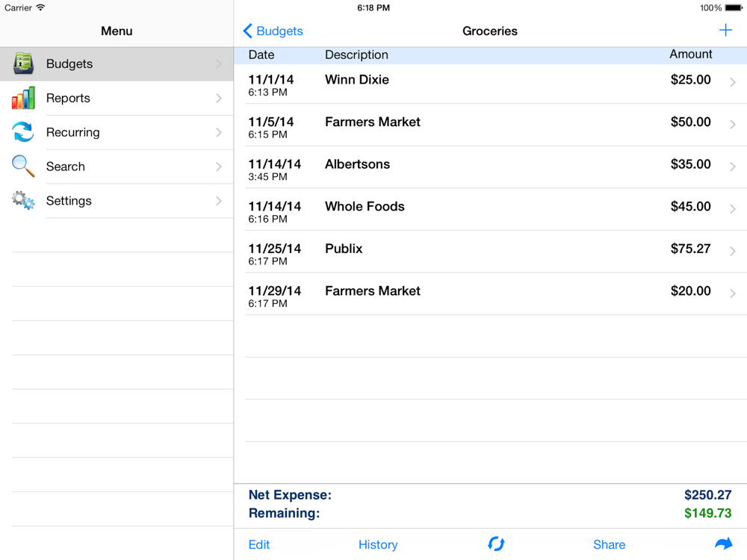
Task: Open the Reports bar chart icon
Action: [x=23, y=98]
